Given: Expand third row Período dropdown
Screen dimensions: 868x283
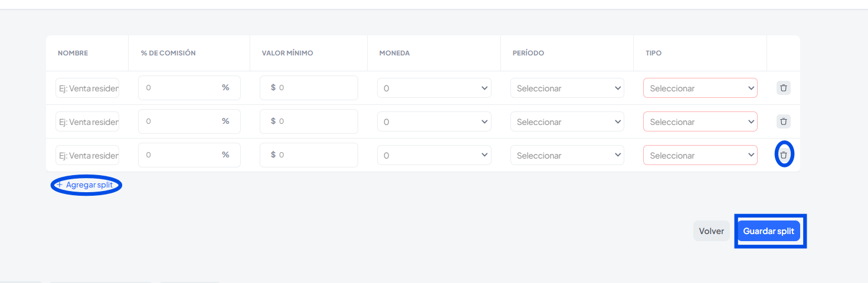Looking at the screenshot, I should (567, 156).
